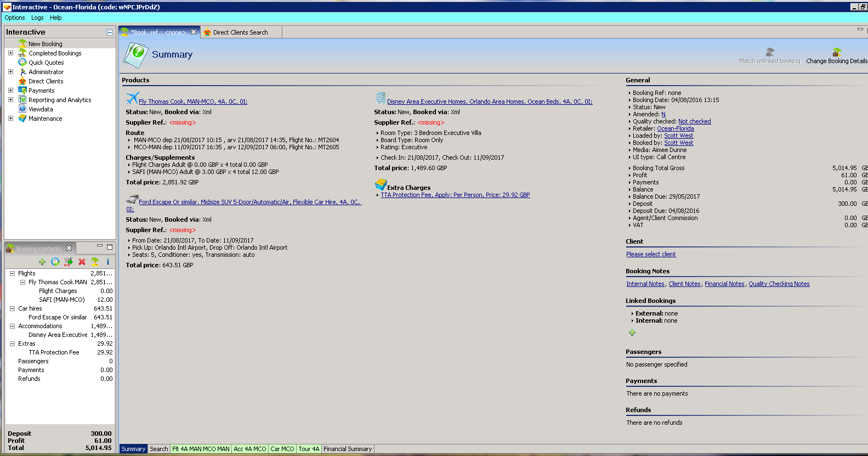Click the Not checked quality link
868x456 pixels.
pyautogui.click(x=695, y=121)
